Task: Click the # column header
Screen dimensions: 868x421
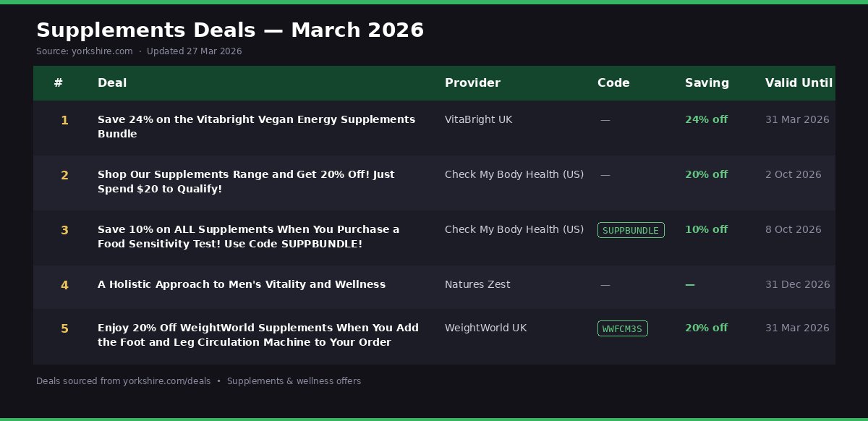Action: (x=59, y=82)
